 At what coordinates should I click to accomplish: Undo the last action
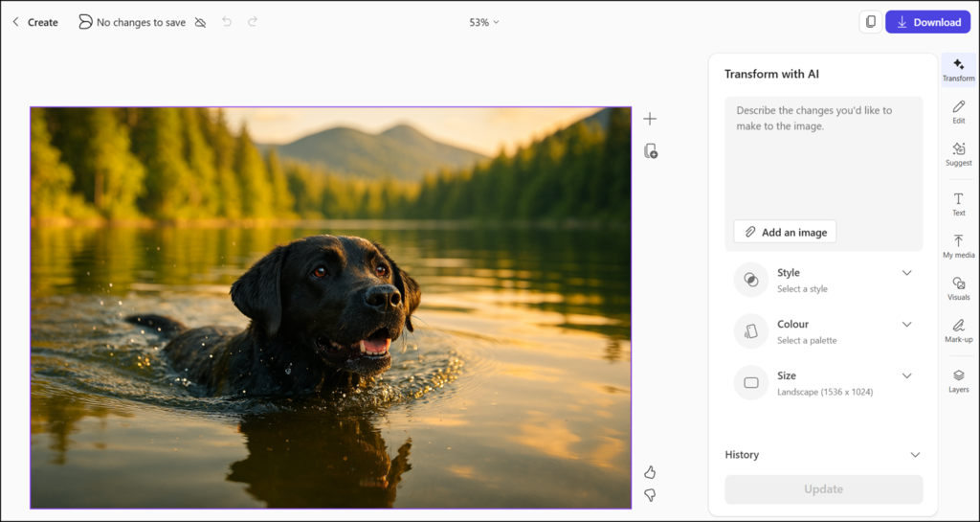[x=227, y=22]
